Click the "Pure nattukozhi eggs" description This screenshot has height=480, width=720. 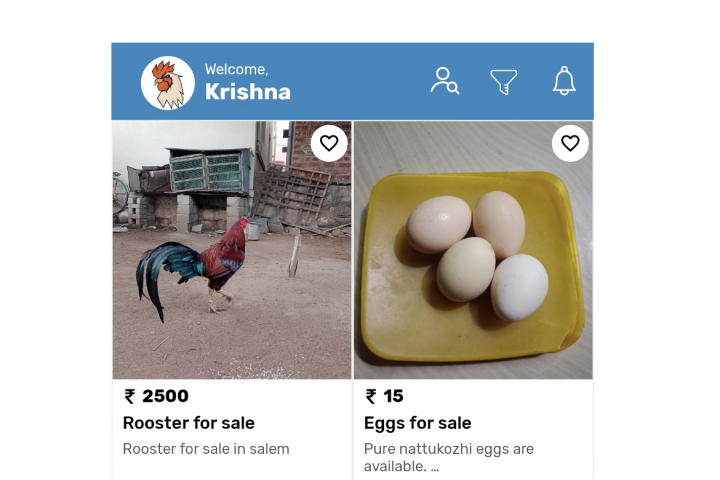(449, 449)
